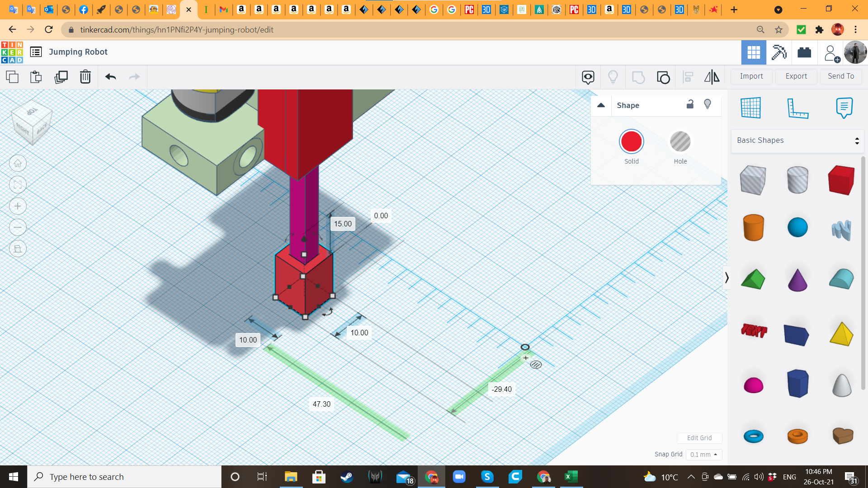Screen dimensions: 868x488
Task: Select the Ruler tool
Action: pos(797,108)
